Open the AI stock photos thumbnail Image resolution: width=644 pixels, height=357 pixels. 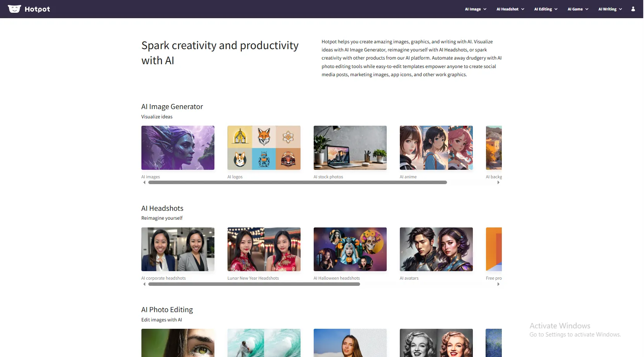point(350,148)
